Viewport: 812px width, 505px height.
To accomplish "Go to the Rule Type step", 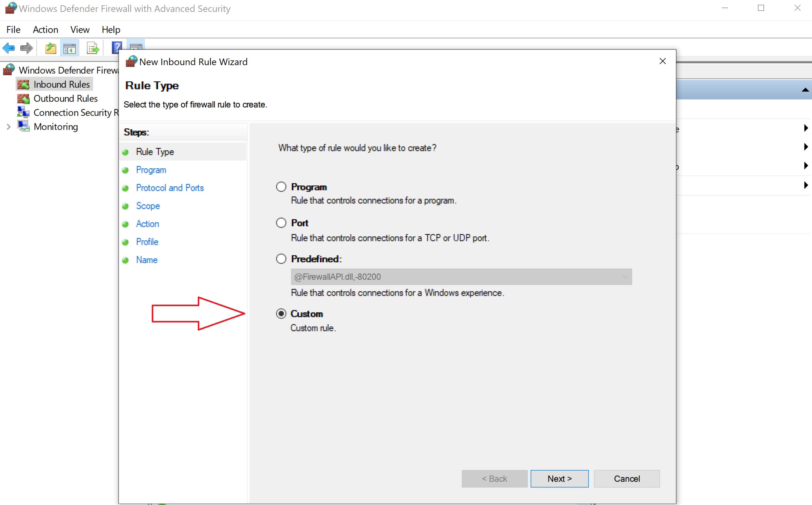I will click(155, 152).
